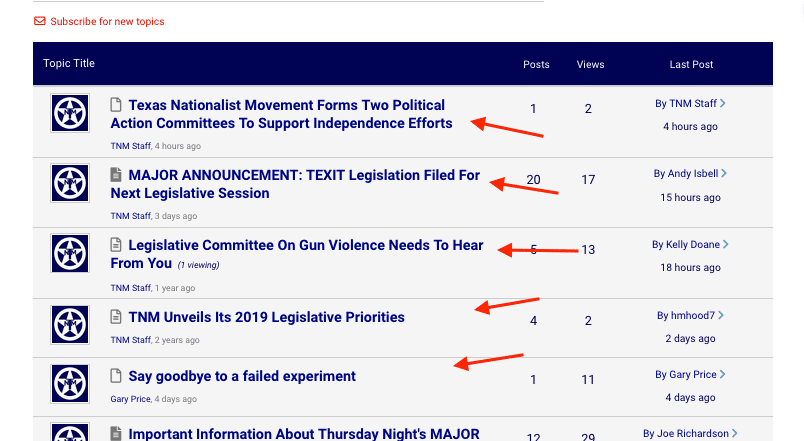Go to last post By hmhood7
Viewport: 804px width, 441px height.
pos(686,315)
